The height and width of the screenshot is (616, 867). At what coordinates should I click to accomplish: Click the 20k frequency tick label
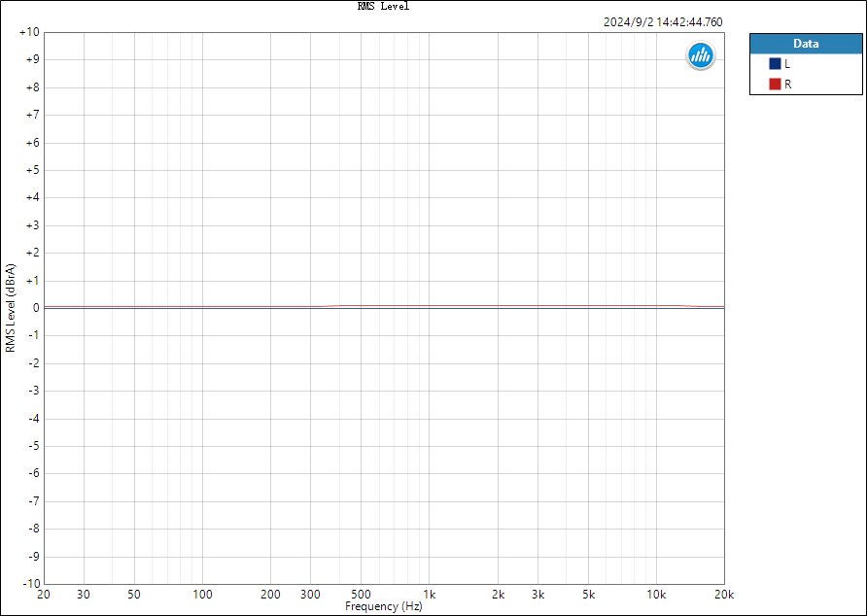pyautogui.click(x=724, y=595)
